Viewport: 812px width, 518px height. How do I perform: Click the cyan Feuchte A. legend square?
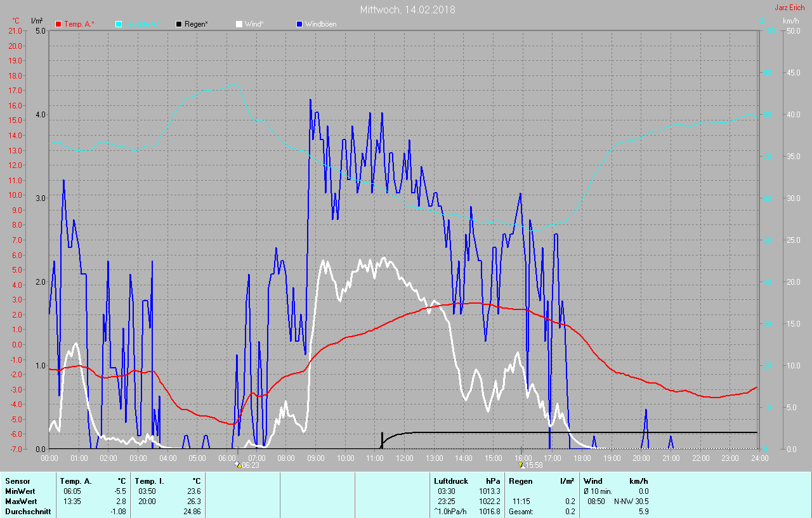point(119,24)
